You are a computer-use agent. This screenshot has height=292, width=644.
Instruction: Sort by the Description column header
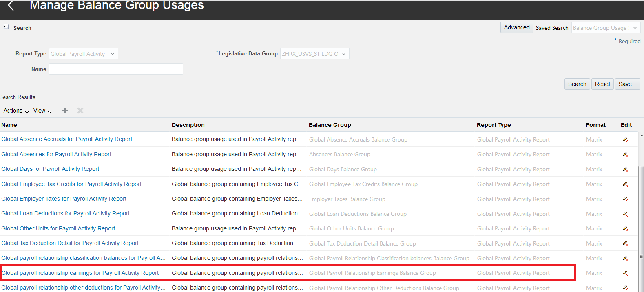coord(188,125)
